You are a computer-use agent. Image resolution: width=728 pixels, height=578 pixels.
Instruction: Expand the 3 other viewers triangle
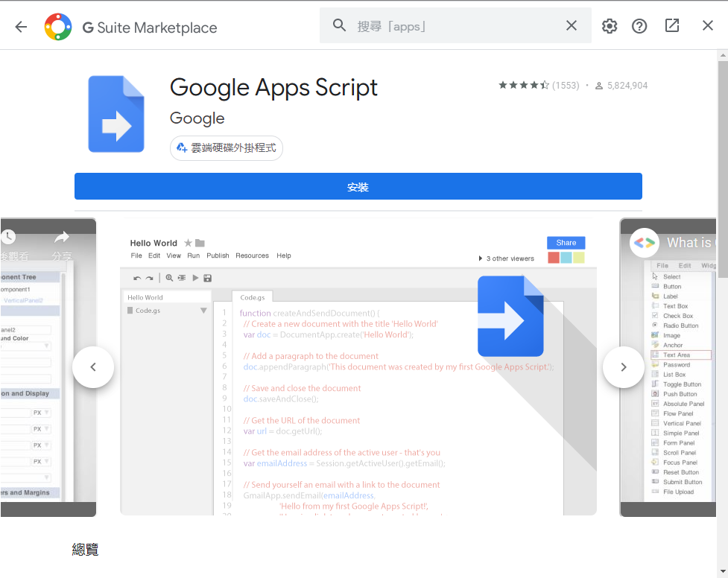(481, 258)
